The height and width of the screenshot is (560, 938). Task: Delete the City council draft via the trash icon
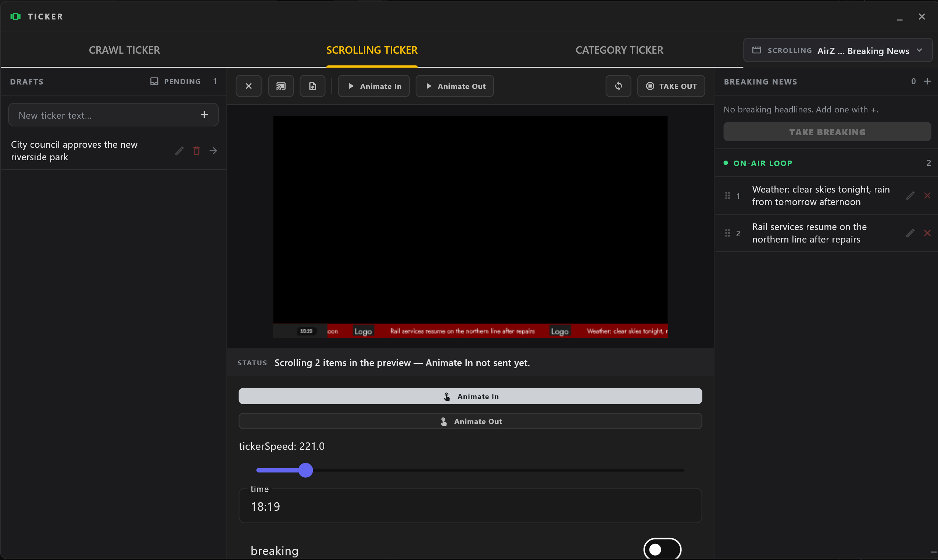tap(196, 151)
